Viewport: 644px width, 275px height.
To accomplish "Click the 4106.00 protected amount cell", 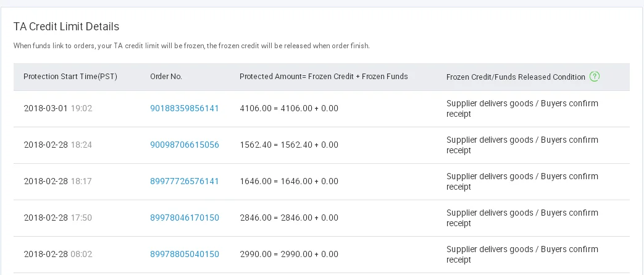I will (288, 109).
